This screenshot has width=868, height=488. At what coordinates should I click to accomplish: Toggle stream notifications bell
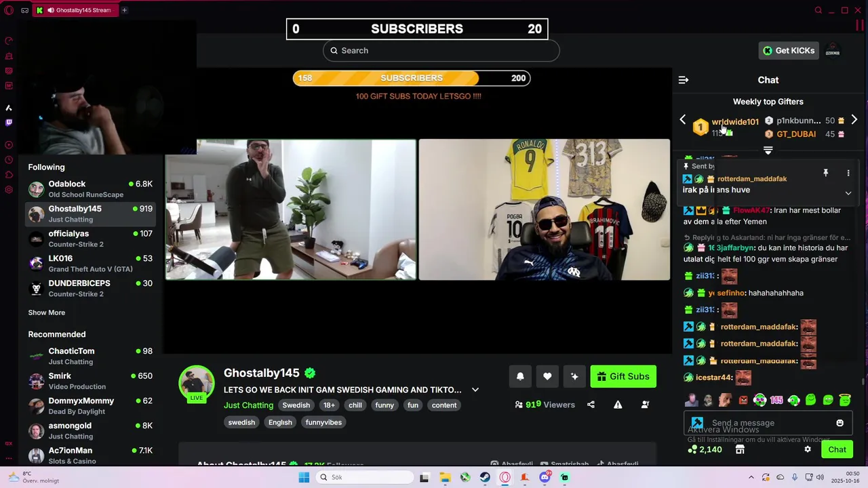[520, 376]
